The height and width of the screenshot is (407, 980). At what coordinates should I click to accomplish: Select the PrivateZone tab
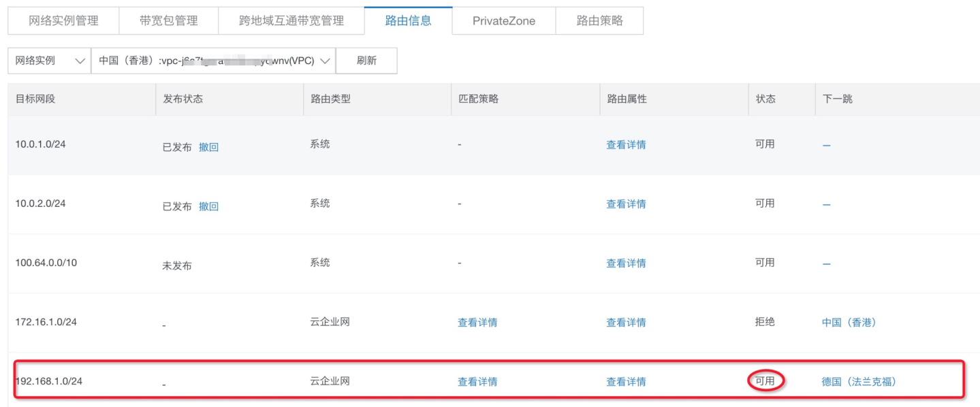504,20
